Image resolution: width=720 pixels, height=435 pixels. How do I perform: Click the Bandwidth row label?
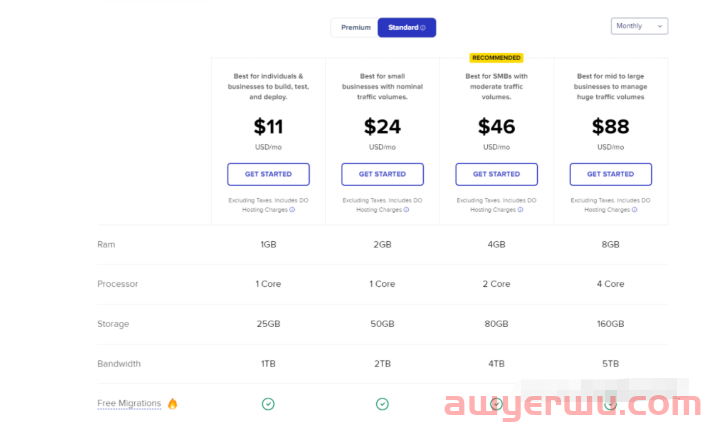click(x=119, y=364)
